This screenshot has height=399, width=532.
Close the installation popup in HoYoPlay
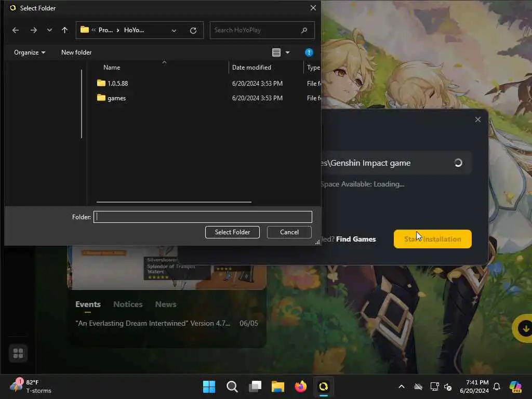tap(478, 119)
